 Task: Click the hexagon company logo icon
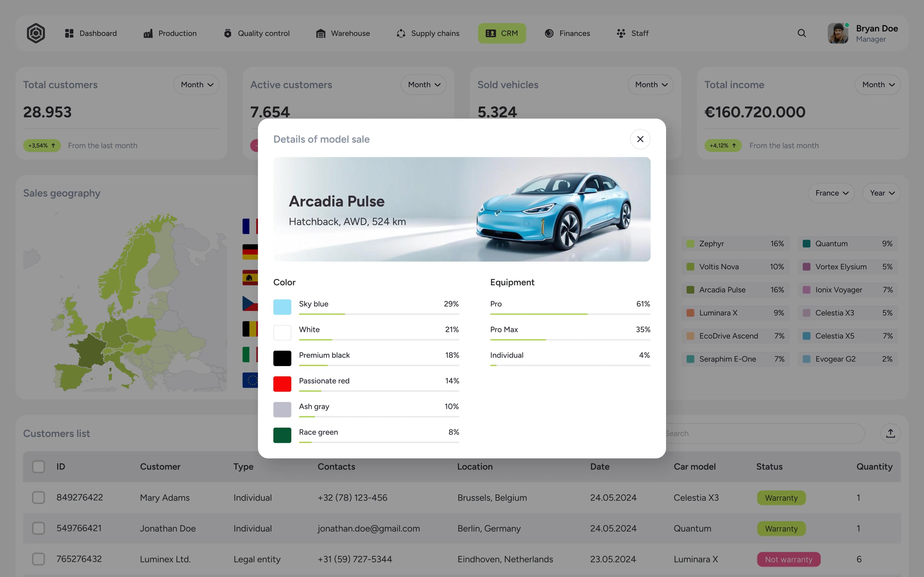[x=36, y=33]
